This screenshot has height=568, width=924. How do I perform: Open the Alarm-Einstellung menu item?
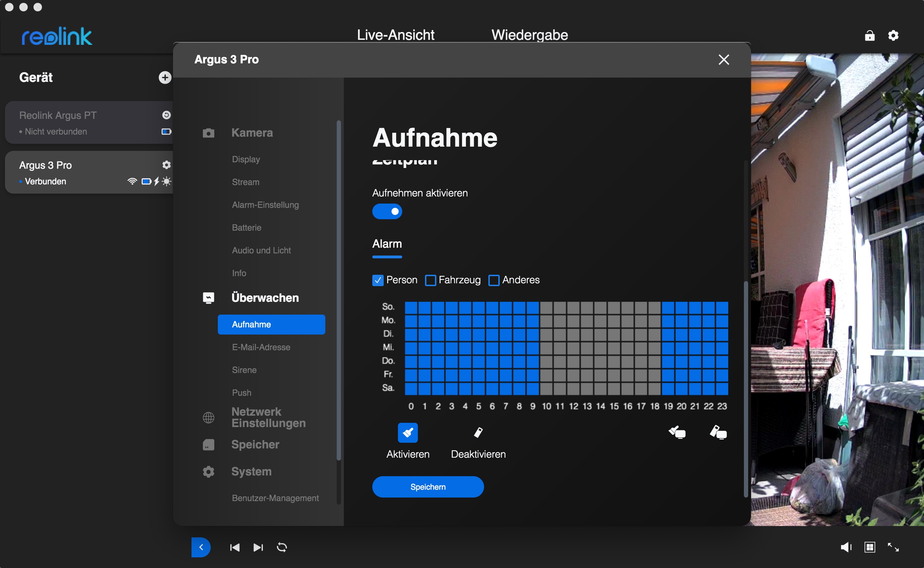point(265,205)
